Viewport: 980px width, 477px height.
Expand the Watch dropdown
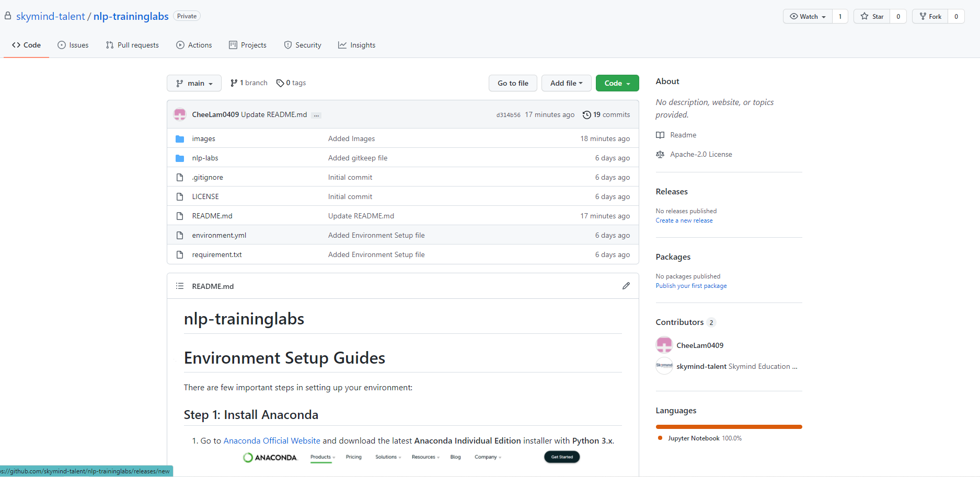click(x=808, y=16)
